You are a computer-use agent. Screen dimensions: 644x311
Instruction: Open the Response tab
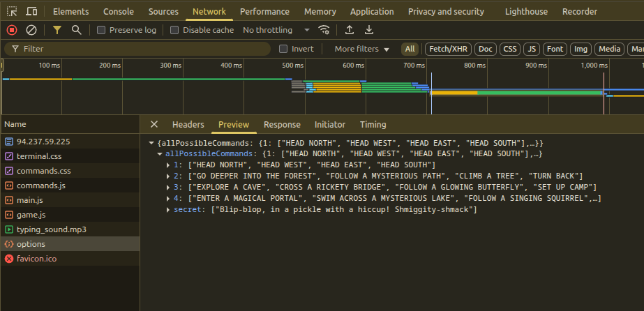point(282,125)
